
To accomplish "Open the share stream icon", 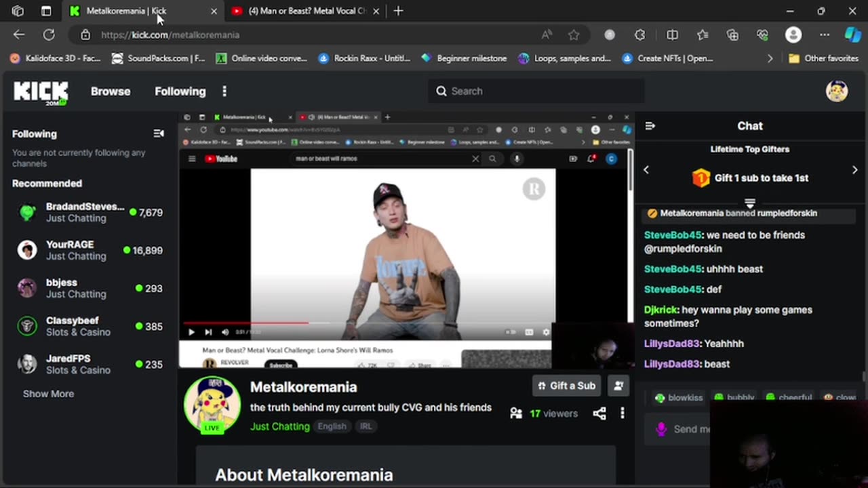I will [599, 413].
